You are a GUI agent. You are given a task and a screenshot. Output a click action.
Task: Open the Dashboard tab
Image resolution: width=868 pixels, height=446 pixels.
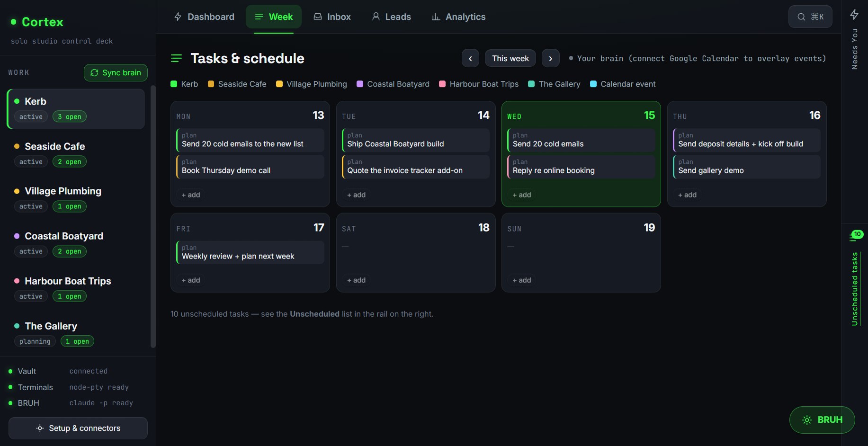tap(204, 17)
